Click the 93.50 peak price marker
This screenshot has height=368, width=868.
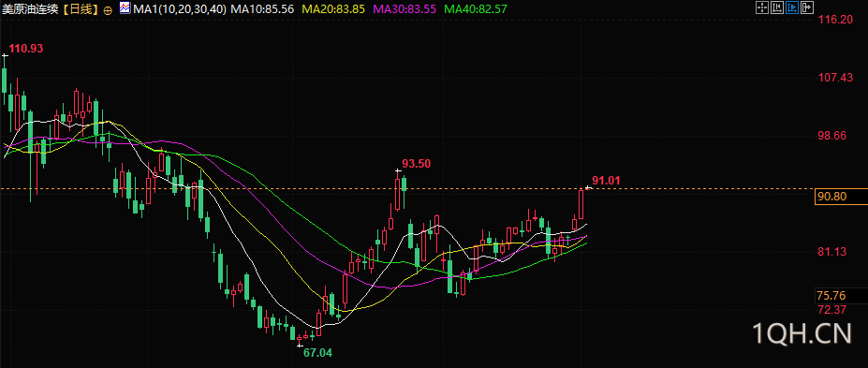click(x=417, y=164)
